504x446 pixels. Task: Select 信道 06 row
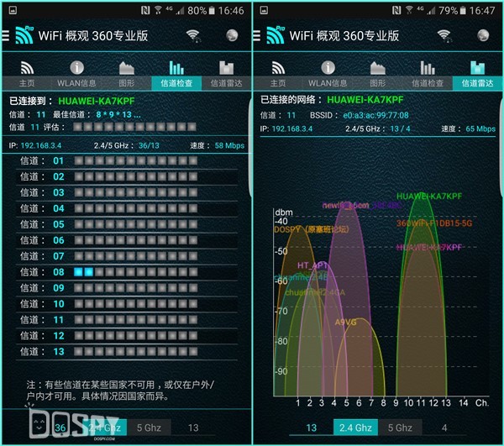pos(127,240)
